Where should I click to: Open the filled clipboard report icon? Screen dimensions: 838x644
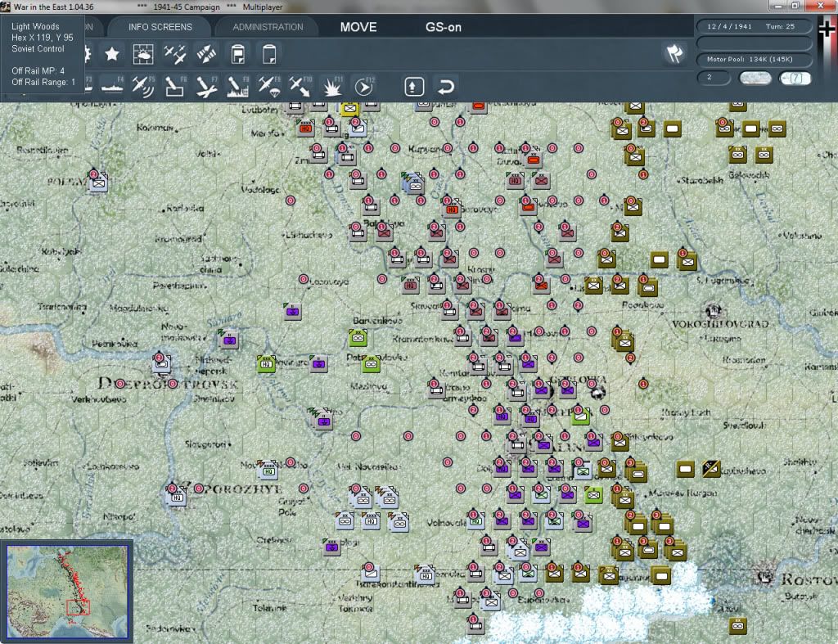238,54
